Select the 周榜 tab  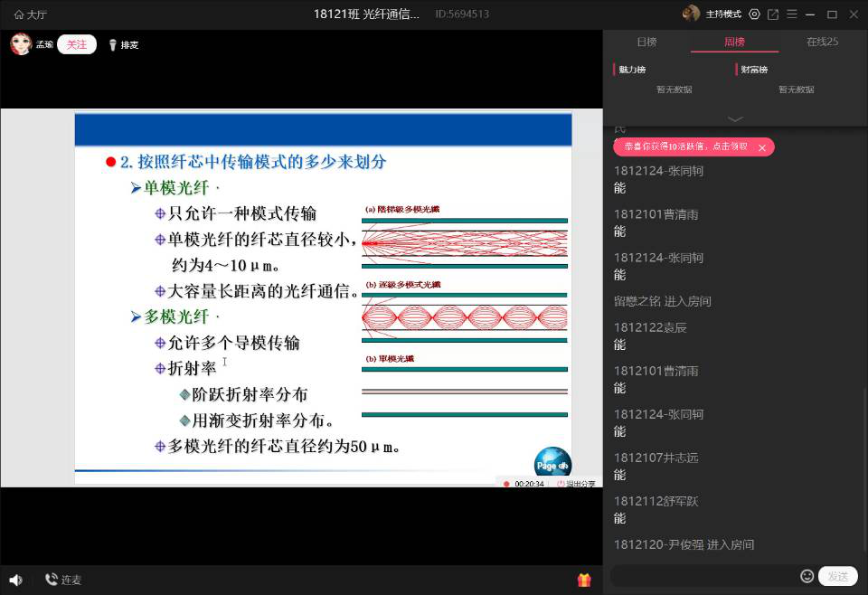pos(734,42)
